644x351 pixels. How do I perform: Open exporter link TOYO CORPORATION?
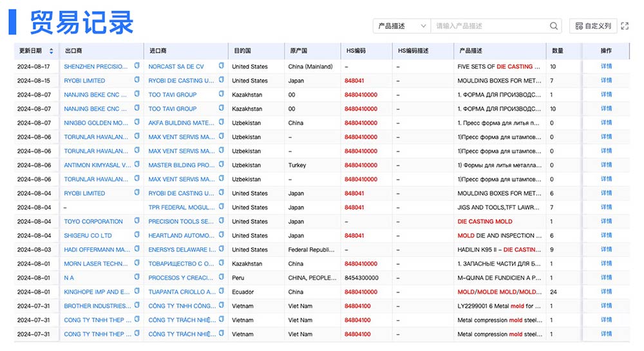[x=93, y=222]
